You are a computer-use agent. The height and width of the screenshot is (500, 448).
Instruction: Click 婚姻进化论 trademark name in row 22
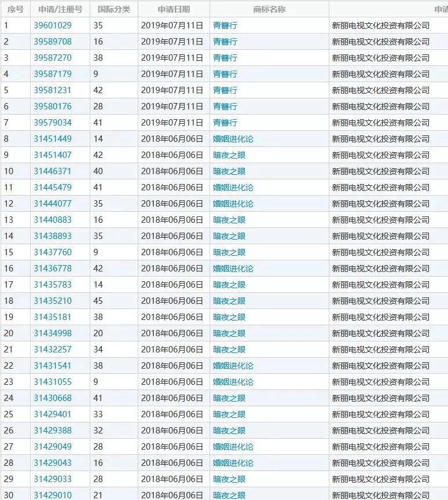tap(233, 365)
